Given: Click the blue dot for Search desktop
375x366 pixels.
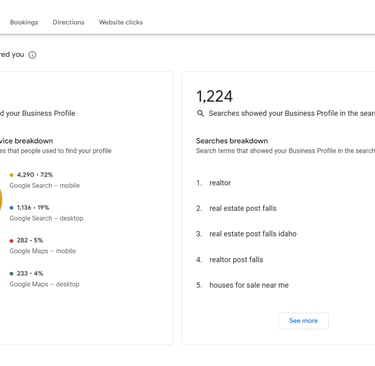Looking at the screenshot, I should click(11, 208).
